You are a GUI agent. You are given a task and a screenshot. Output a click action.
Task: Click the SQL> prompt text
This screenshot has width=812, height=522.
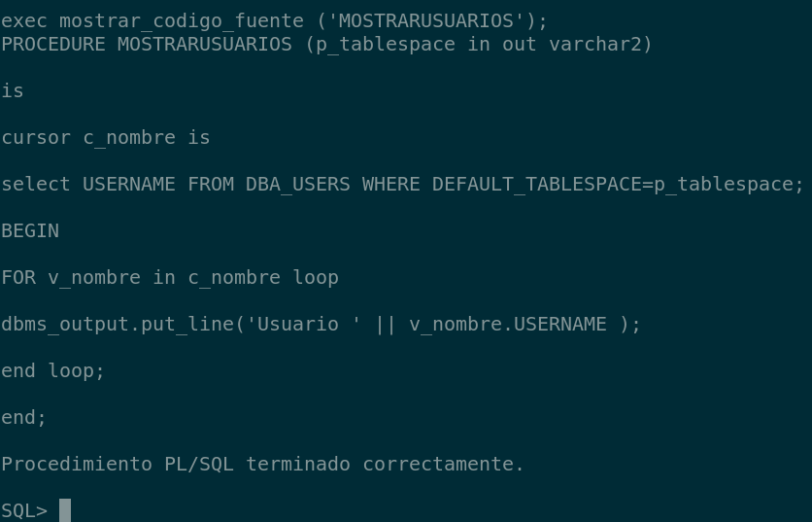click(24, 510)
